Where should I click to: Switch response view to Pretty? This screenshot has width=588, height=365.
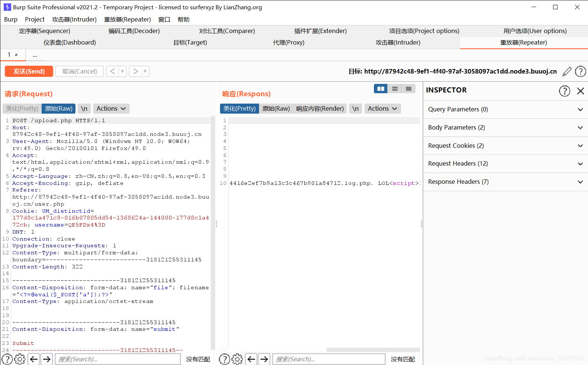pos(239,108)
